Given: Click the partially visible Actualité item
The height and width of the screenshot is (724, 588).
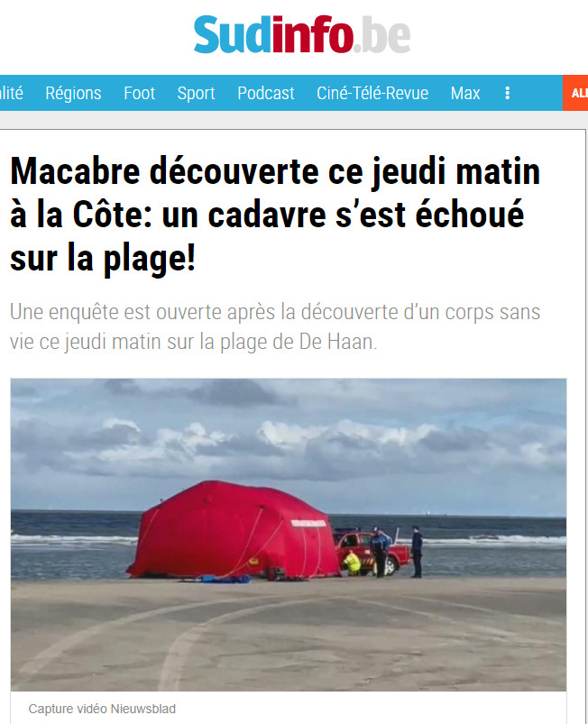Looking at the screenshot, I should pos(12,93).
